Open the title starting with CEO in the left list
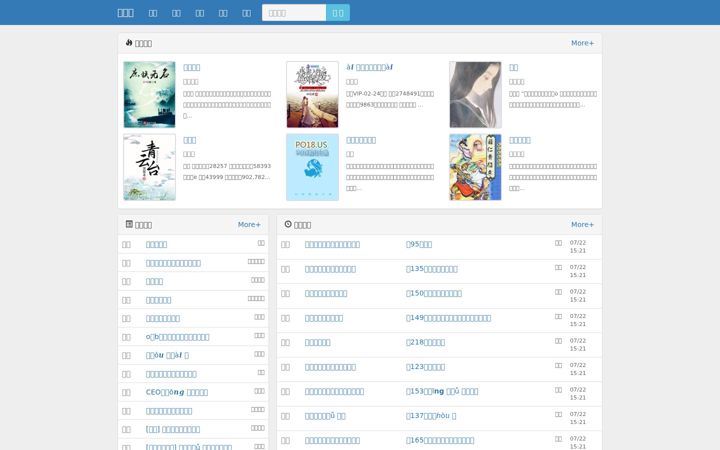720x450 pixels. 177,393
